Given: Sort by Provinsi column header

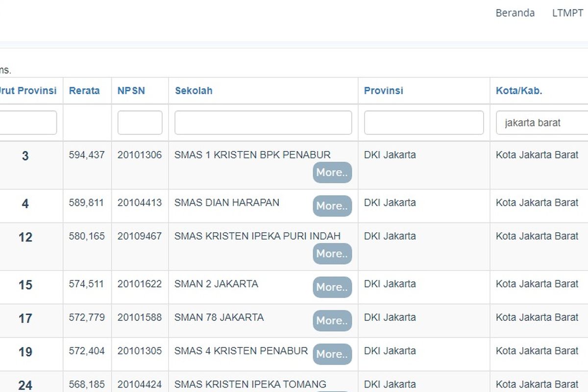Looking at the screenshot, I should point(383,91).
